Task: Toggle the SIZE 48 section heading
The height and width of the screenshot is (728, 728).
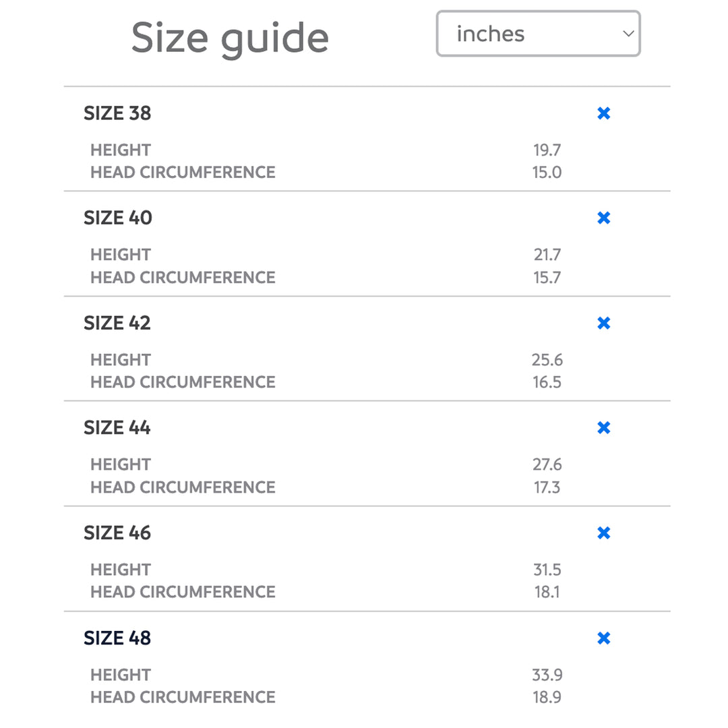Action: 117,638
